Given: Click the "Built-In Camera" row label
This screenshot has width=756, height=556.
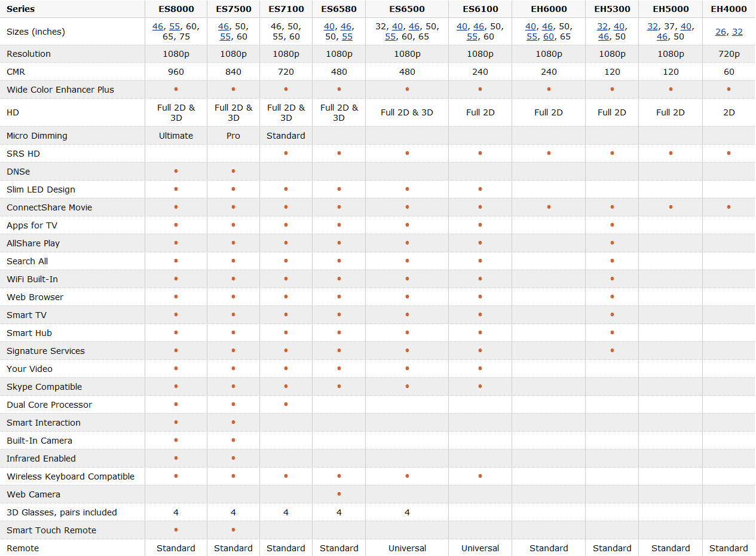Looking at the screenshot, I should click(x=39, y=441).
